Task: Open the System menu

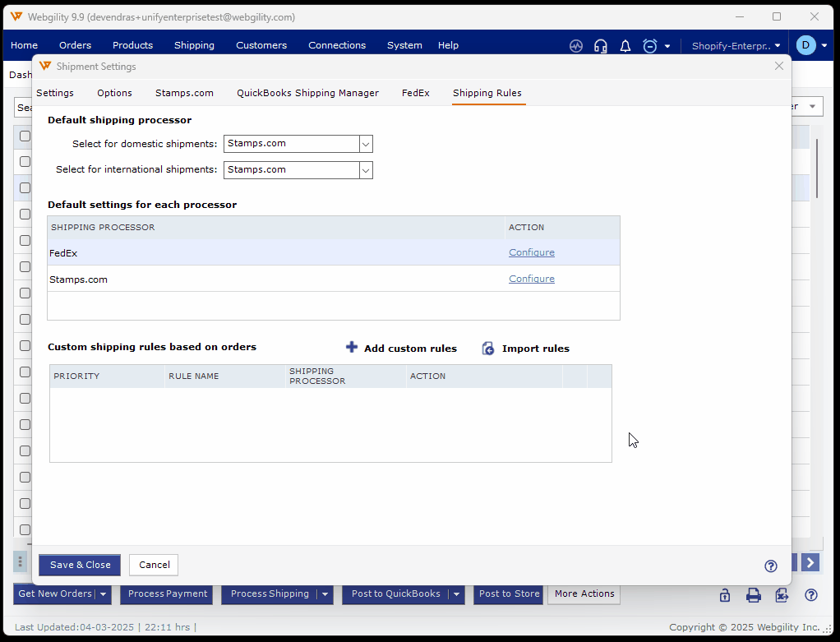Action: tap(404, 45)
